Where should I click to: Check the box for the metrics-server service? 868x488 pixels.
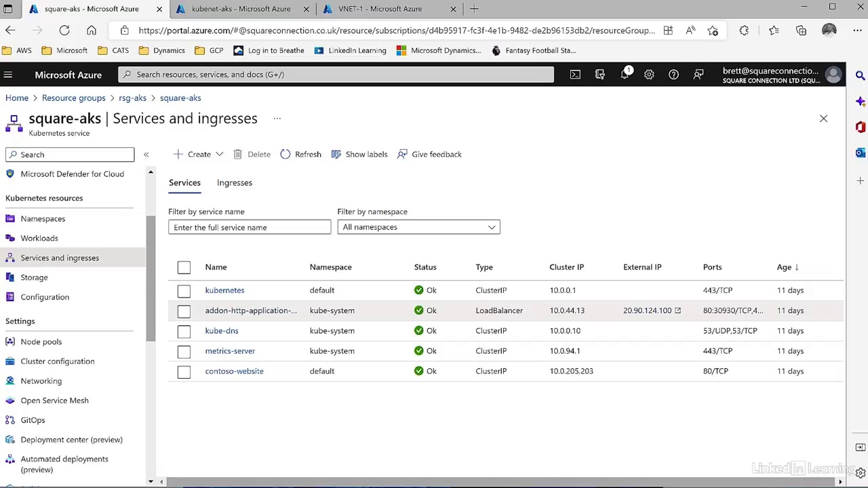184,351
